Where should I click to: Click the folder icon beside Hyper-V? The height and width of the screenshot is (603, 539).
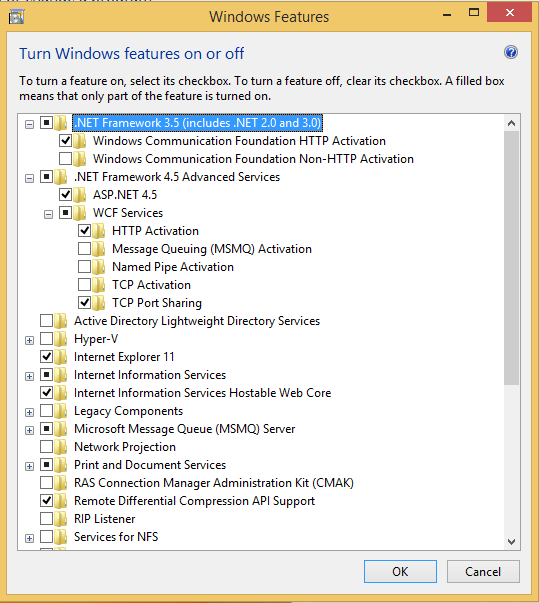[61, 339]
